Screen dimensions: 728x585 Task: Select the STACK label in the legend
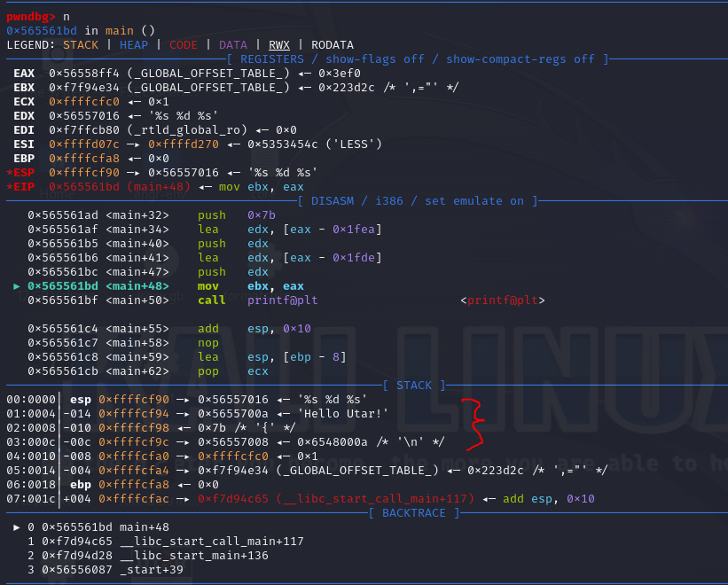tap(81, 44)
